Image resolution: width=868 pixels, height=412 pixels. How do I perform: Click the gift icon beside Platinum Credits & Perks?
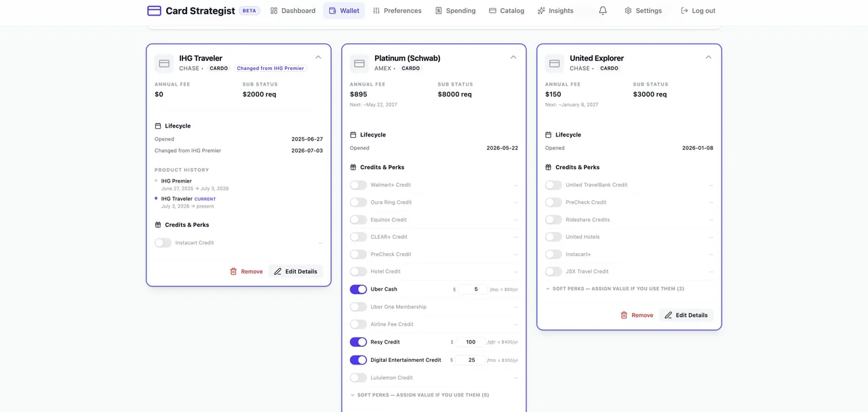353,167
